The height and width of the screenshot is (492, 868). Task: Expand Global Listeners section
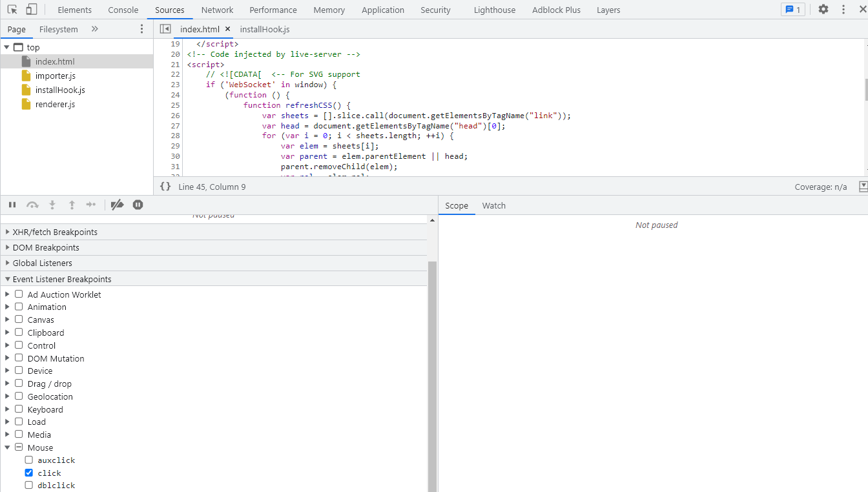click(x=213, y=263)
